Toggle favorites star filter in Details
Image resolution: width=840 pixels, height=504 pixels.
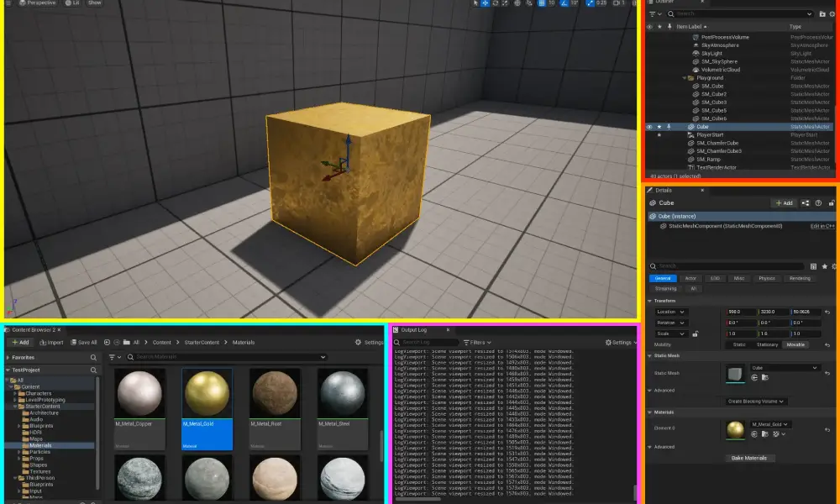click(825, 266)
